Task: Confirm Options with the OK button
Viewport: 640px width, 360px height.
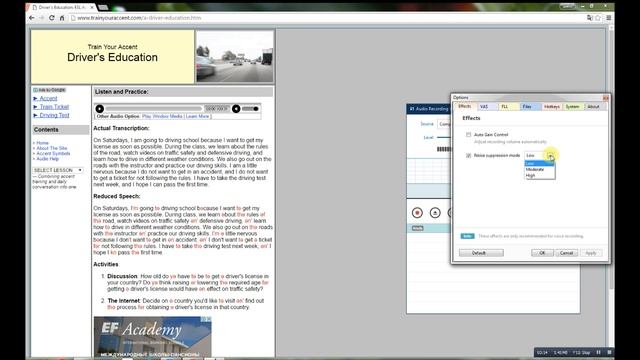Action: (542, 253)
